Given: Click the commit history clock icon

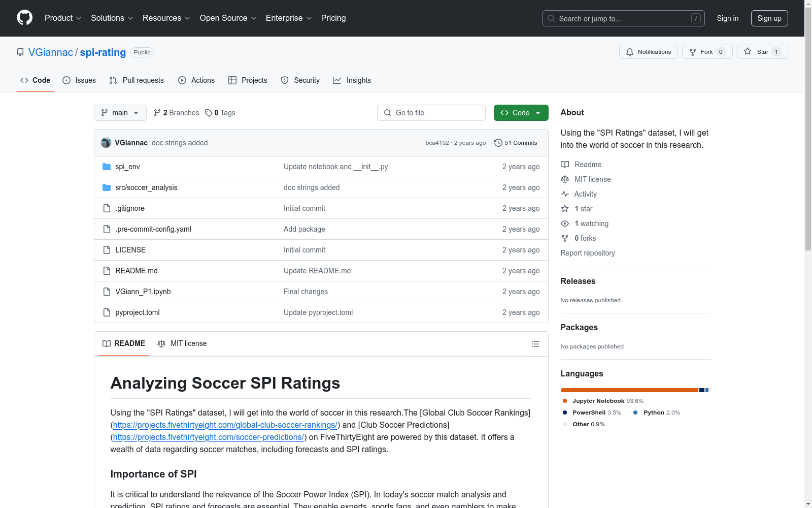Looking at the screenshot, I should 498,143.
